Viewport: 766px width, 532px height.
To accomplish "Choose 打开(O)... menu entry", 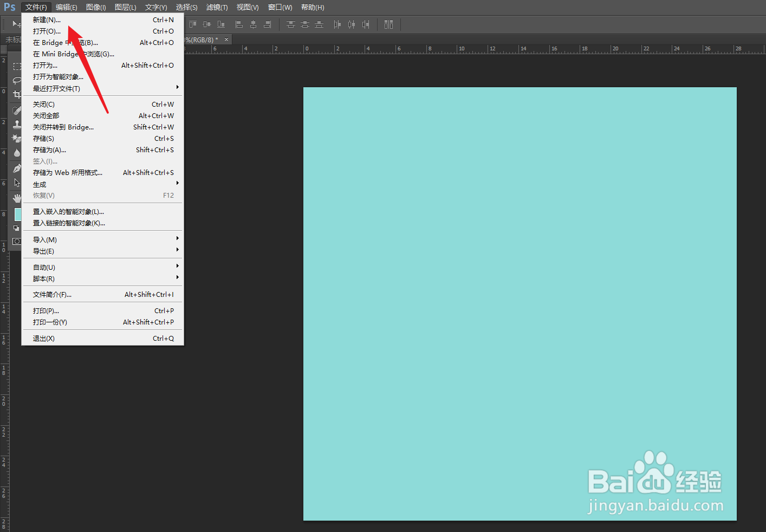I will pyautogui.click(x=103, y=31).
